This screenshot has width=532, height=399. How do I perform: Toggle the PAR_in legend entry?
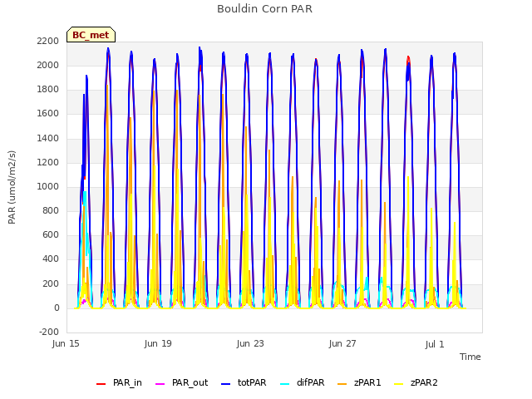click(x=119, y=382)
